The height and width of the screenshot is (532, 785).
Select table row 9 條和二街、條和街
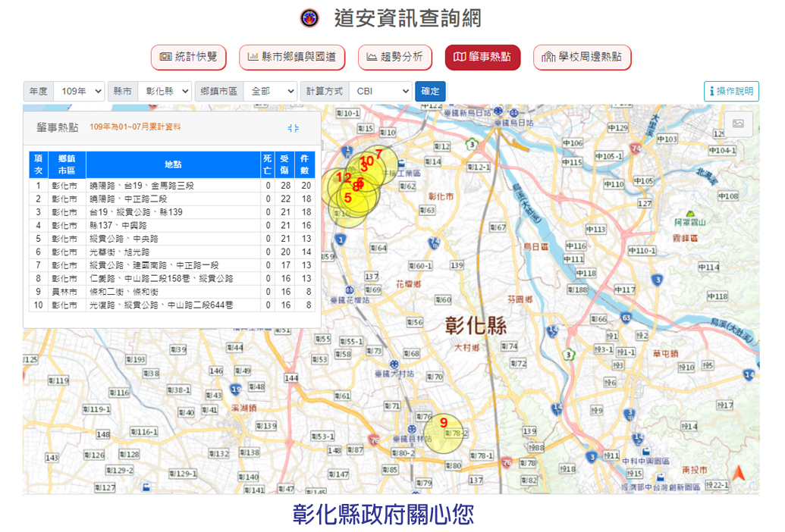pyautogui.click(x=173, y=292)
